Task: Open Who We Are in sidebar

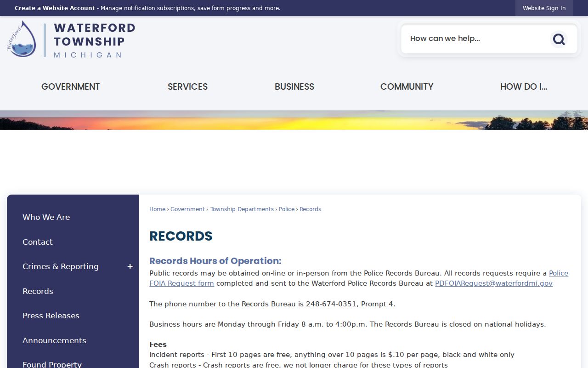Action: click(46, 217)
